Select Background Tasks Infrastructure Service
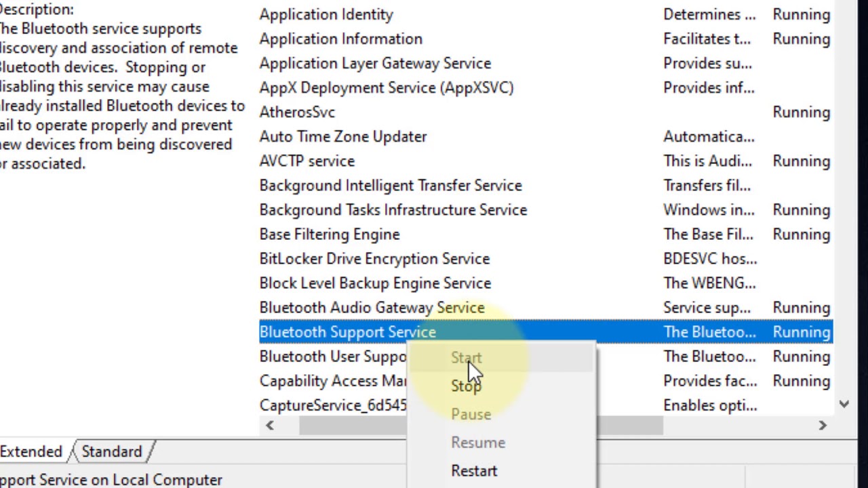The height and width of the screenshot is (488, 868). coord(546,209)
